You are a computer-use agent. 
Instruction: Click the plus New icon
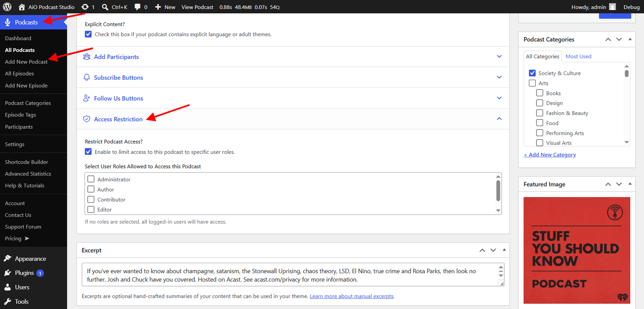158,7
